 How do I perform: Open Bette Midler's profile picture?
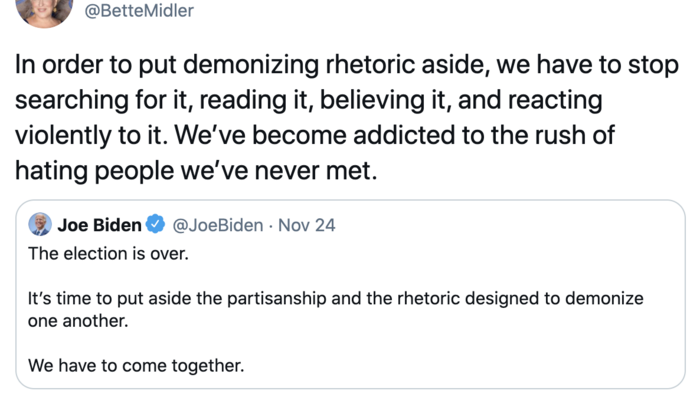coord(45,10)
